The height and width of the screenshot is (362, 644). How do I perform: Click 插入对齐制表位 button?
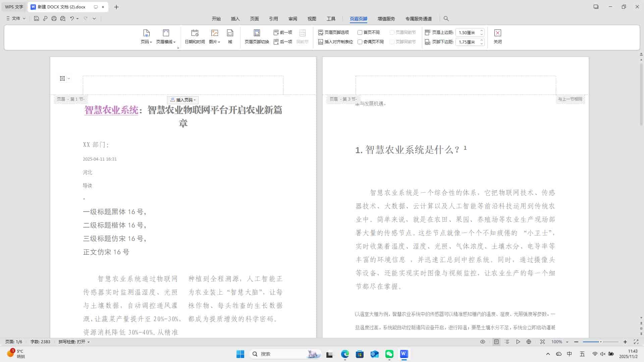pos(335,42)
